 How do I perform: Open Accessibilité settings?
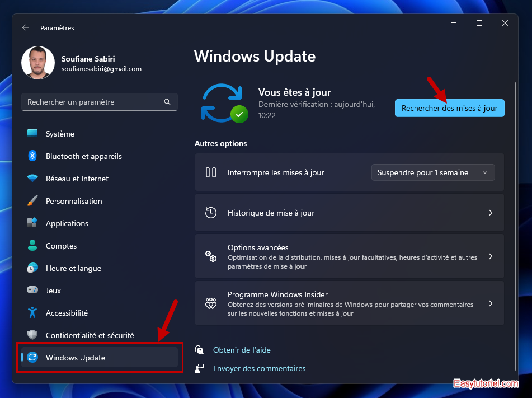100,313
